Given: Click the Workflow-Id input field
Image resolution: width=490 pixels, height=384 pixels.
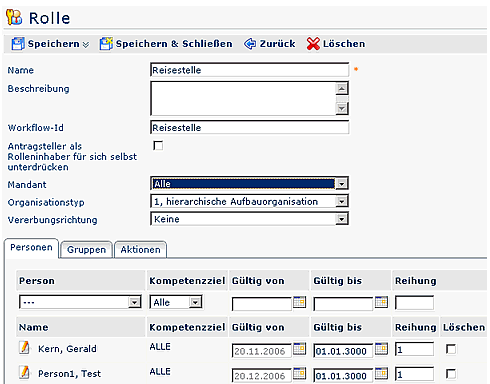Looking at the screenshot, I should click(249, 128).
